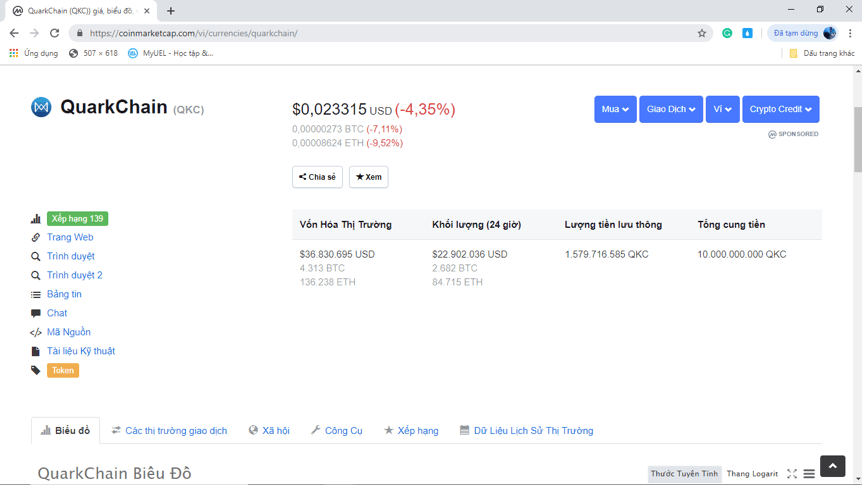Click the magnifier icon beside Trình duyệt

(36, 256)
